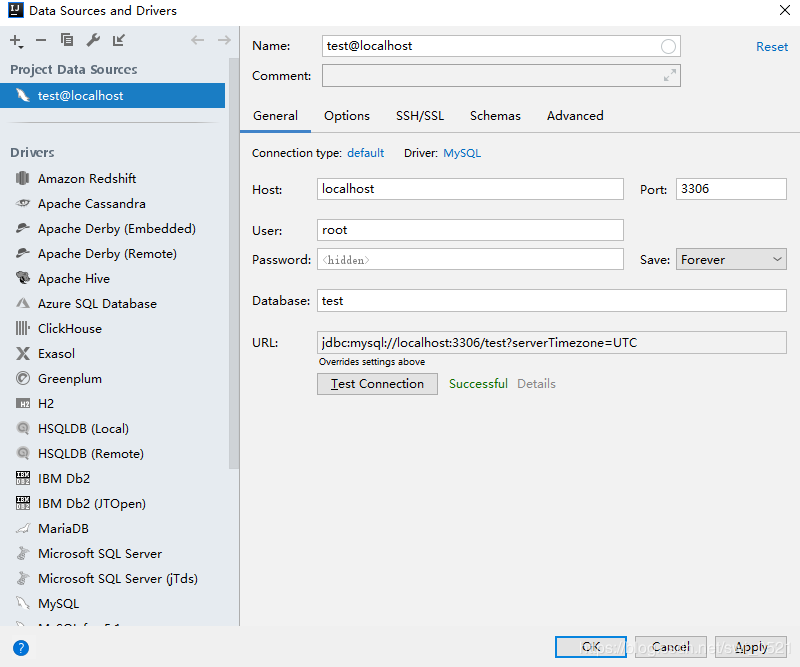
Task: Select test@localhost project data source
Action: coord(112,95)
